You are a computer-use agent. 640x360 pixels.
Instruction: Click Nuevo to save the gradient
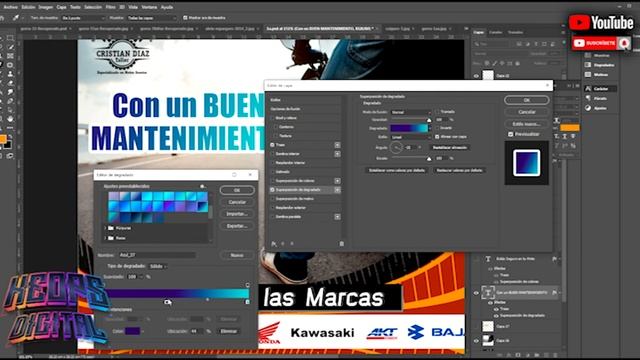[x=237, y=255]
